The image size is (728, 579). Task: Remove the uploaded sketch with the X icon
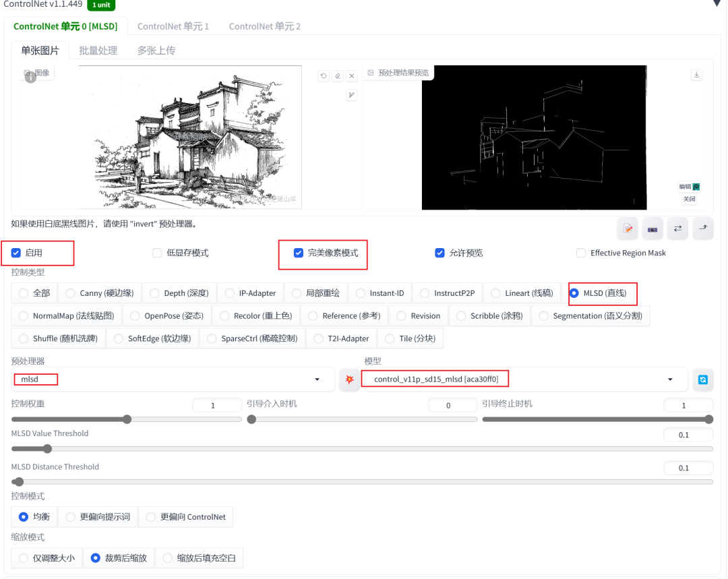pos(351,75)
